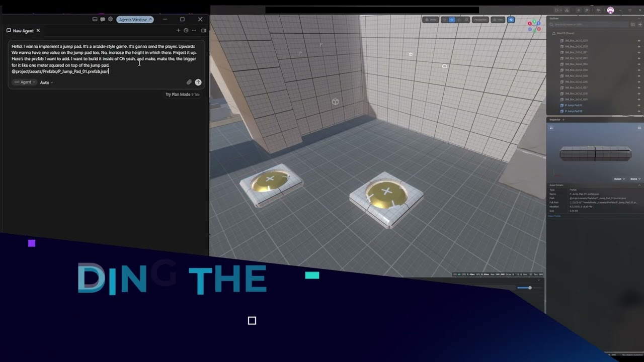Click the layout icon left of chat bubble

tap(95, 19)
